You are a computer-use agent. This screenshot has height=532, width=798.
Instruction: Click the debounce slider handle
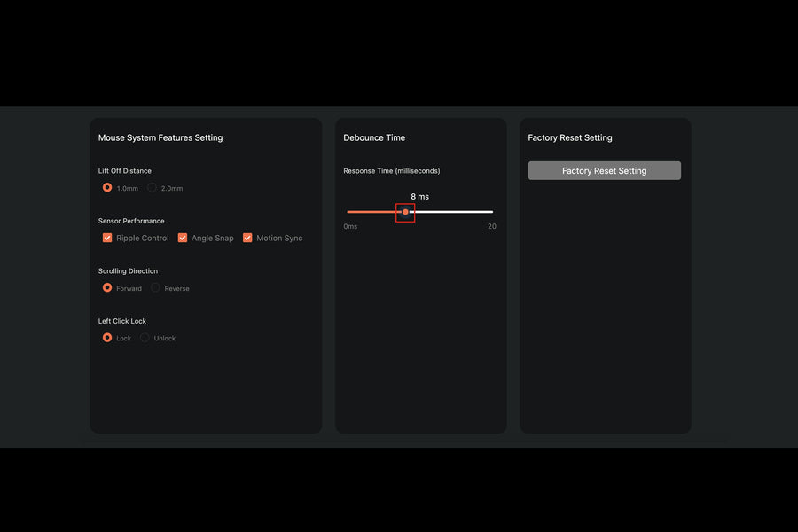coord(405,212)
